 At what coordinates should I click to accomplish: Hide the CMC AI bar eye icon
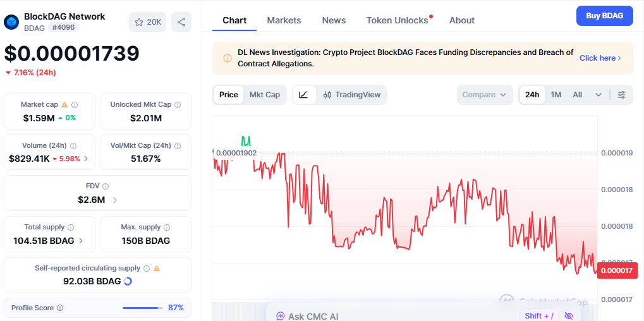pos(568,316)
